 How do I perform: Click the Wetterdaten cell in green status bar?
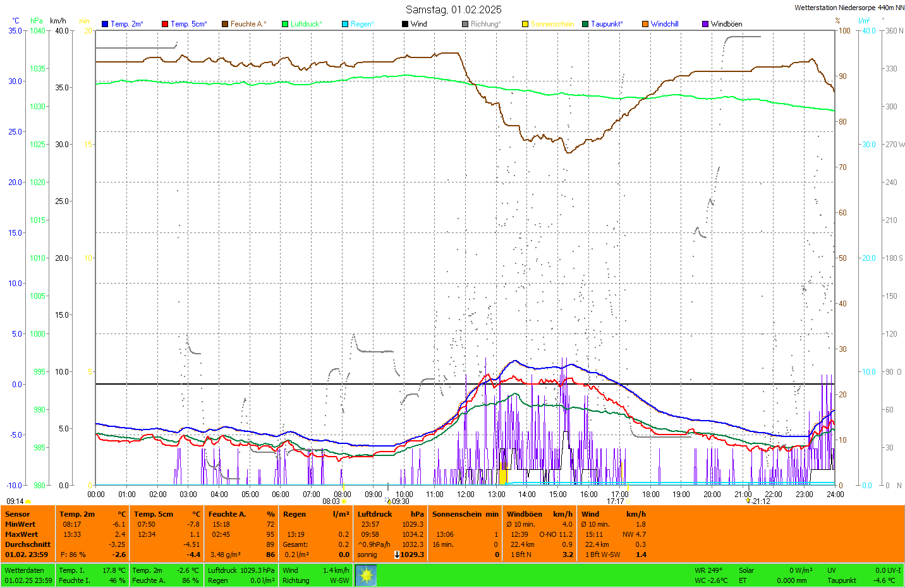coord(25,570)
